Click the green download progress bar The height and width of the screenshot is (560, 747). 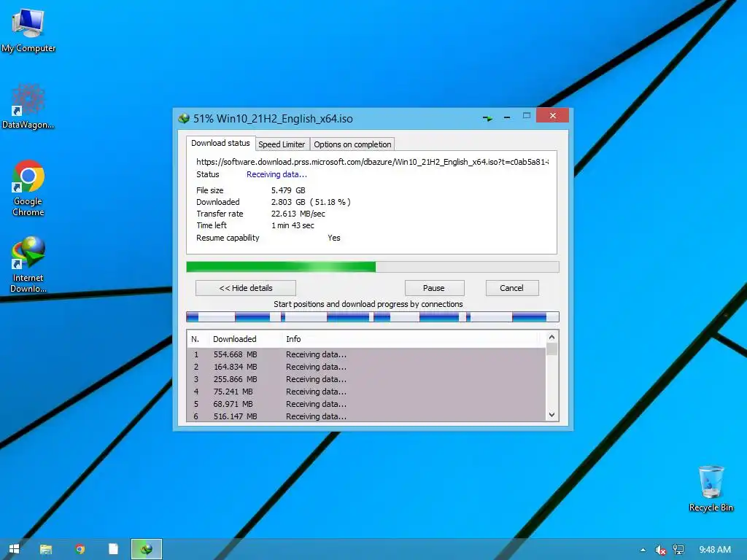click(373, 267)
